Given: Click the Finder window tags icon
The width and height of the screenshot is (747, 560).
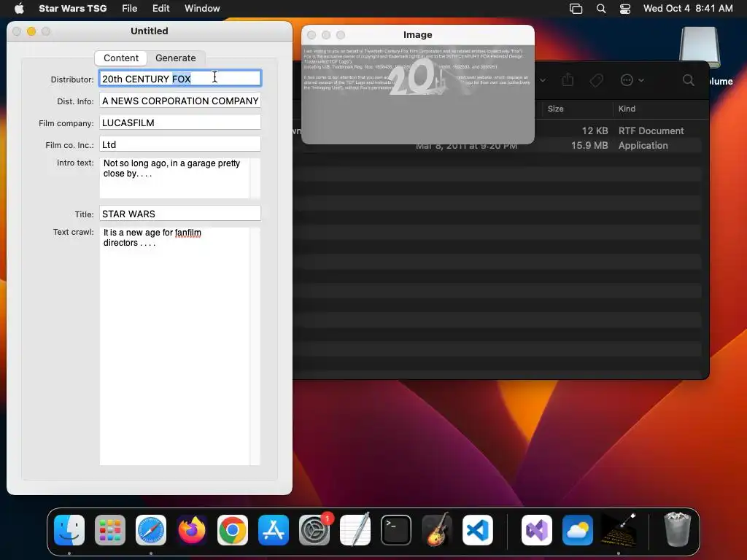Looking at the screenshot, I should pyautogui.click(x=597, y=80).
